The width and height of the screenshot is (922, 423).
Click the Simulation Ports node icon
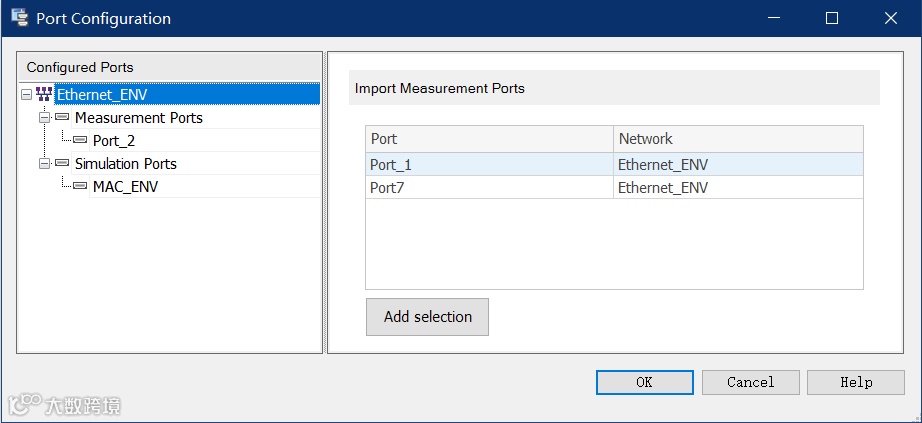[63, 163]
